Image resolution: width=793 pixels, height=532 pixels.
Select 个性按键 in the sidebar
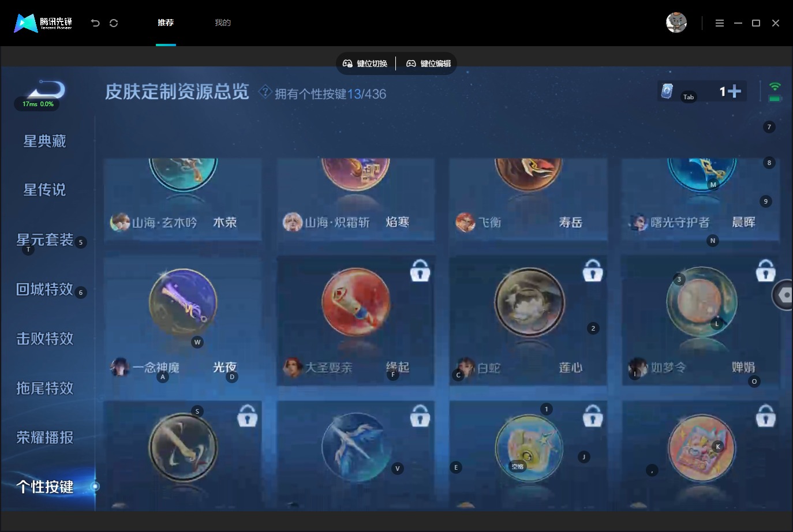[44, 487]
